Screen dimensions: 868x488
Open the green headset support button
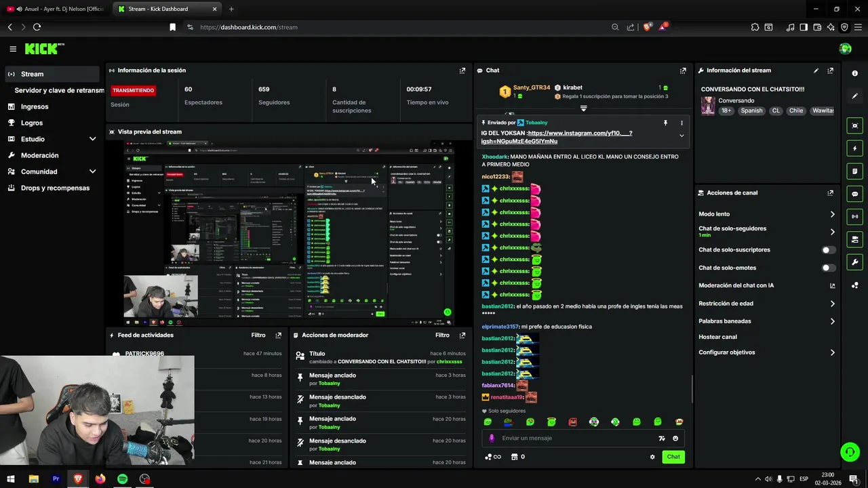(x=850, y=451)
